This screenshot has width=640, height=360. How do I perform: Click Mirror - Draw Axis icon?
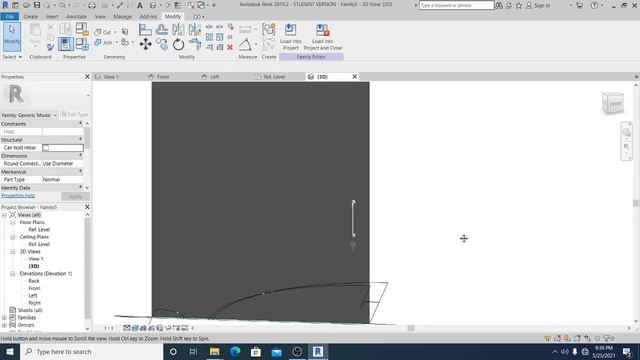click(x=195, y=30)
